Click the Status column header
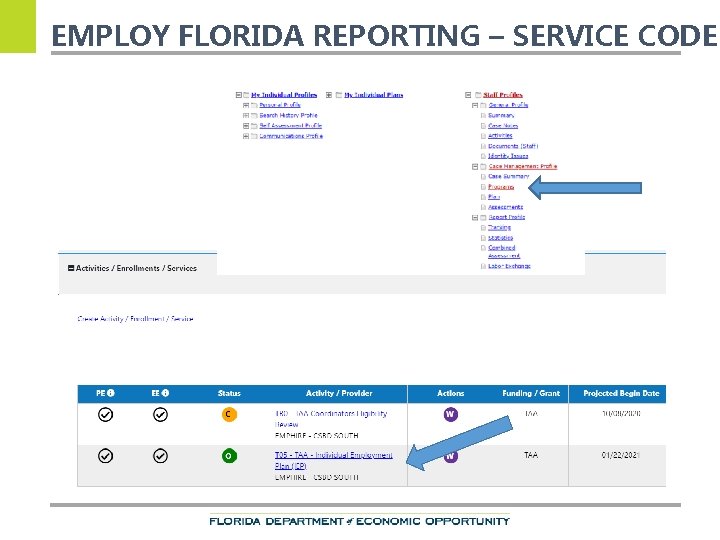Screen dimensions: 720x540 pyautogui.click(x=229, y=394)
